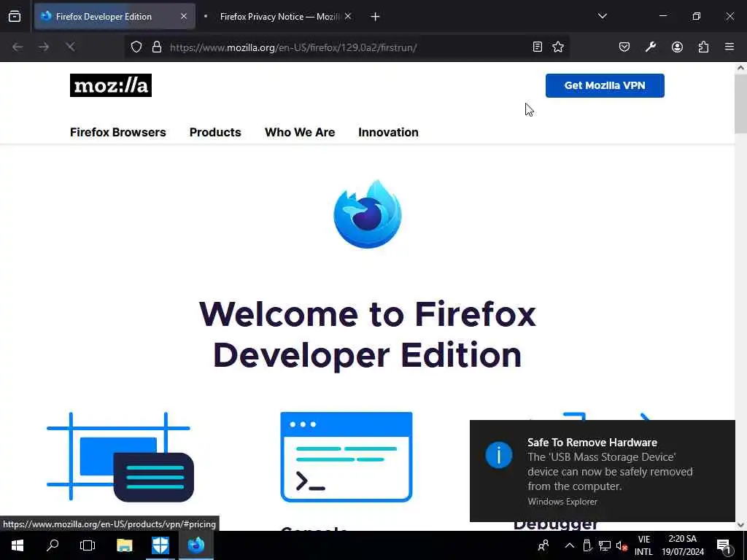This screenshot has height=560, width=747.
Task: Click the page inspector illustration
Action: 120,456
